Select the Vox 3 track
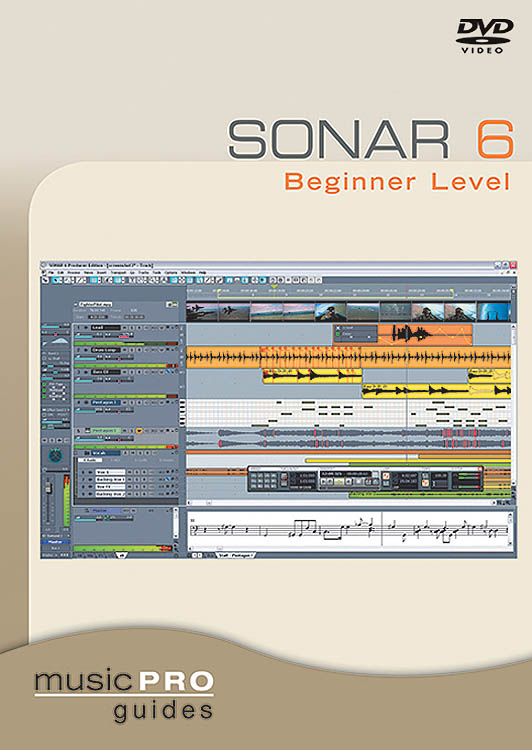The height and width of the screenshot is (750, 532). pos(110,472)
